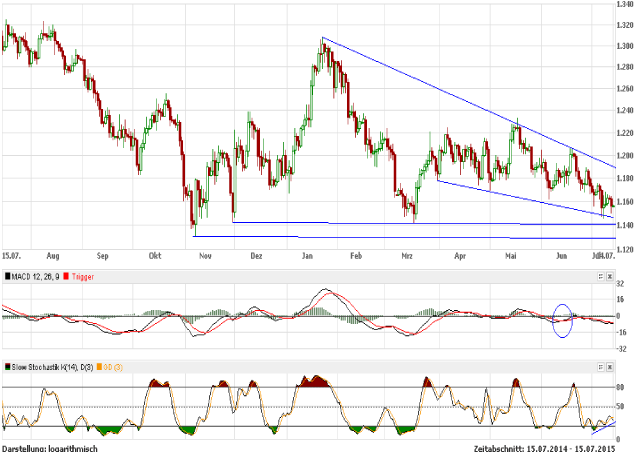Viewport: 636px width, 452px height.
Task: Click the 15.07. start date axis label
Action: [12, 255]
